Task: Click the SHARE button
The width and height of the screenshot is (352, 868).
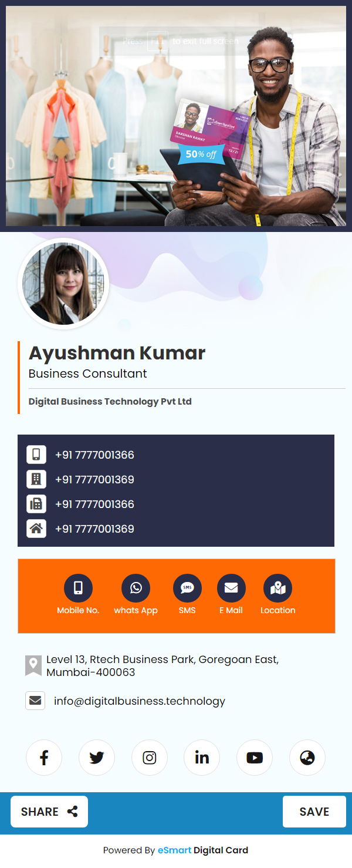Action: pyautogui.click(x=49, y=812)
